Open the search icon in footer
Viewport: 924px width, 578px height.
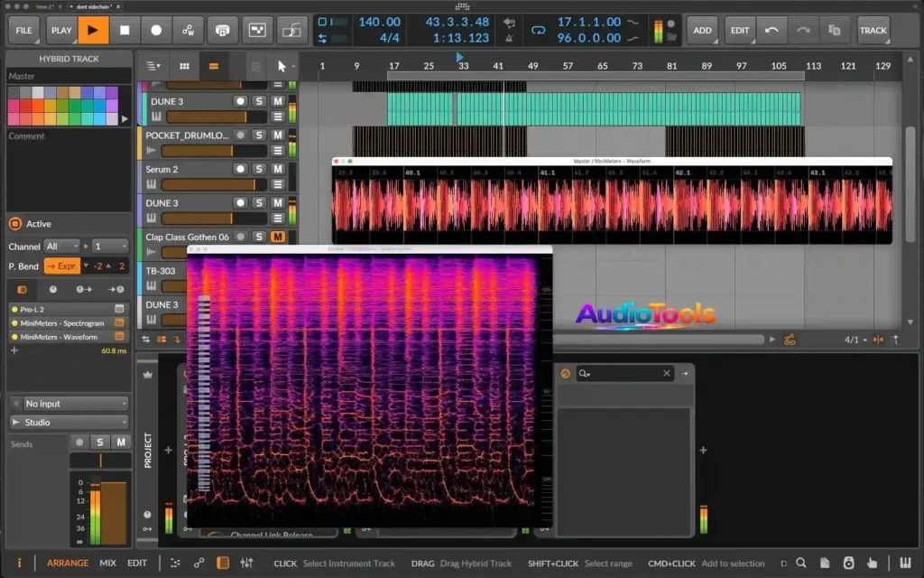point(800,563)
